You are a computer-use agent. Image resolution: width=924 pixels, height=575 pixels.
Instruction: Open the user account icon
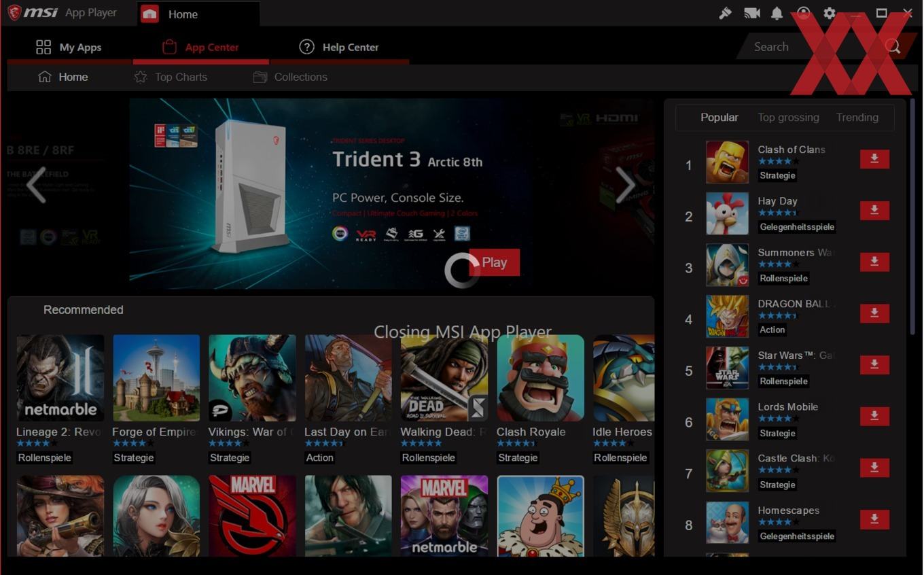804,13
